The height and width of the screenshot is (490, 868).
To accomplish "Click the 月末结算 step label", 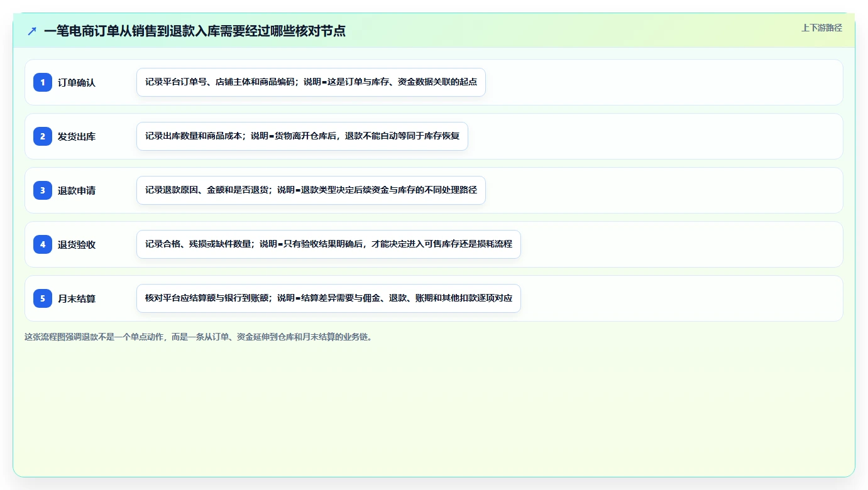I will (77, 298).
